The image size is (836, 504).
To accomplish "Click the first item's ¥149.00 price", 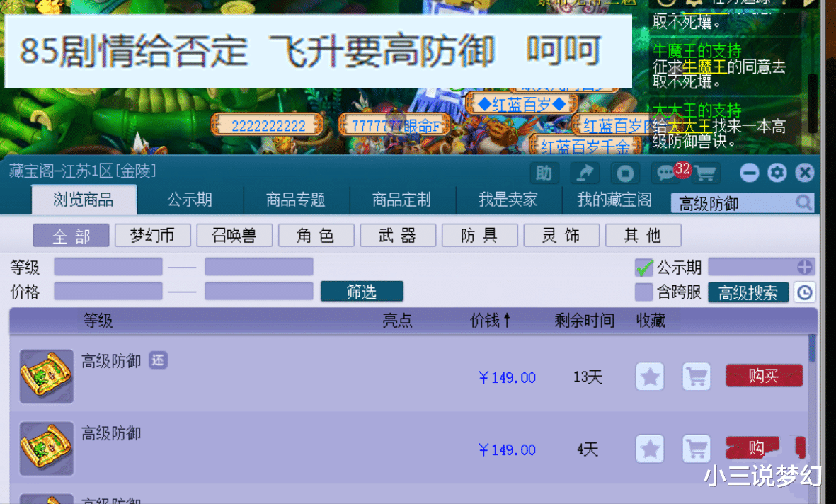I will pos(507,377).
